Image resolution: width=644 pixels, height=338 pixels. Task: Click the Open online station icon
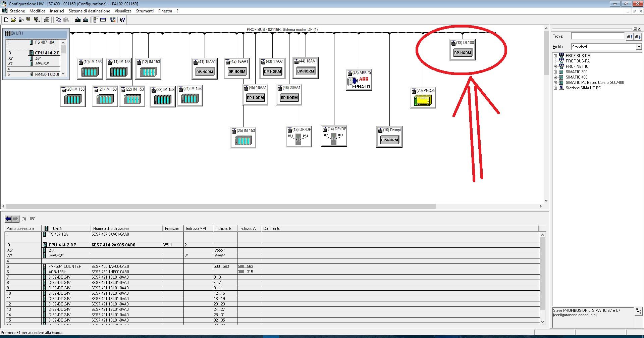coord(21,20)
